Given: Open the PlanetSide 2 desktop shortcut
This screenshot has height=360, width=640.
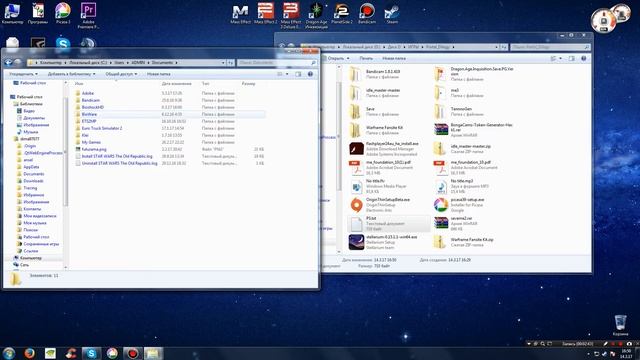Looking at the screenshot, I should tap(342, 14).
